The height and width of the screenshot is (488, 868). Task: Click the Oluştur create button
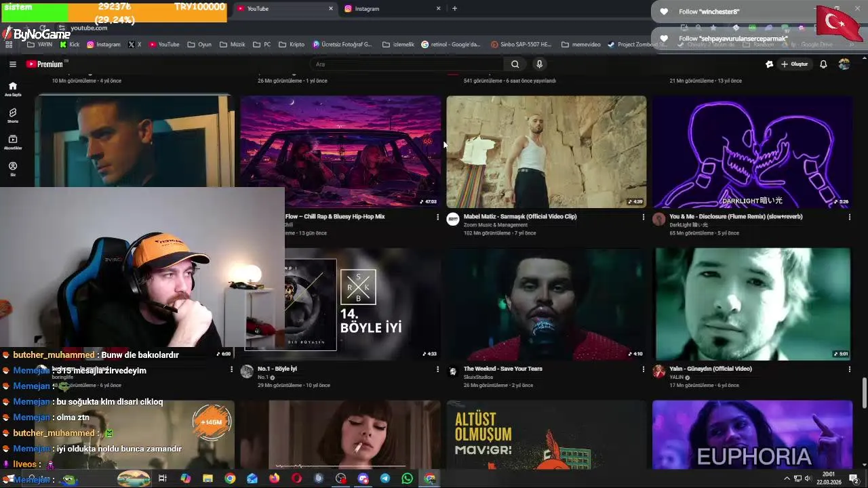point(795,64)
